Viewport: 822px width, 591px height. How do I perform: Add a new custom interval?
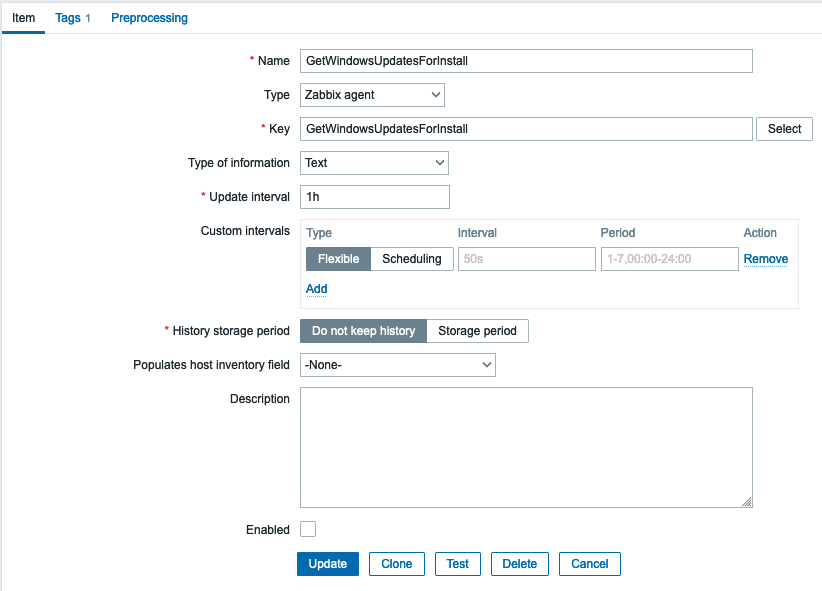point(316,289)
